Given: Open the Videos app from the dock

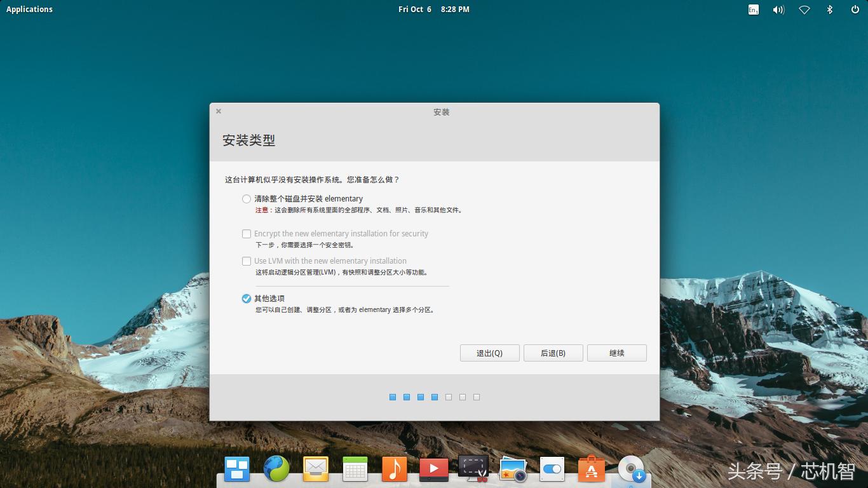Looking at the screenshot, I should [x=433, y=469].
